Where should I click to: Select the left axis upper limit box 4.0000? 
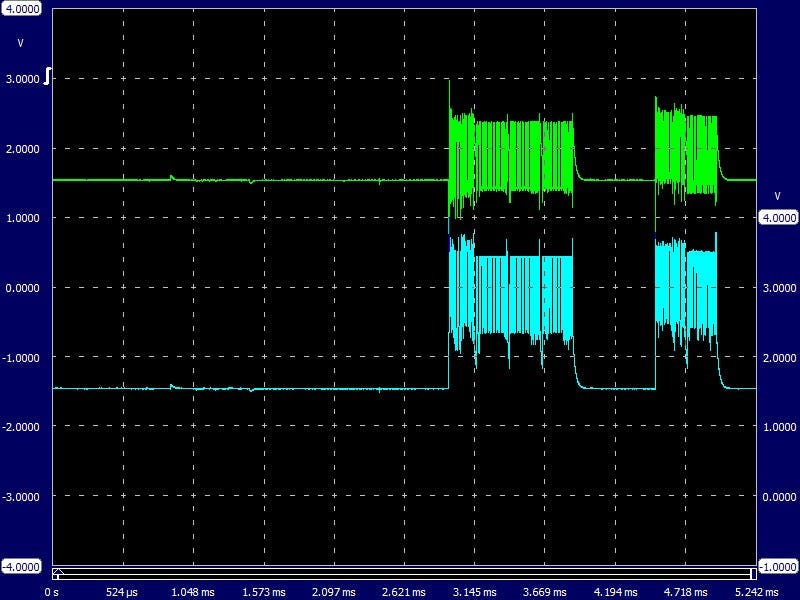tap(22, 8)
